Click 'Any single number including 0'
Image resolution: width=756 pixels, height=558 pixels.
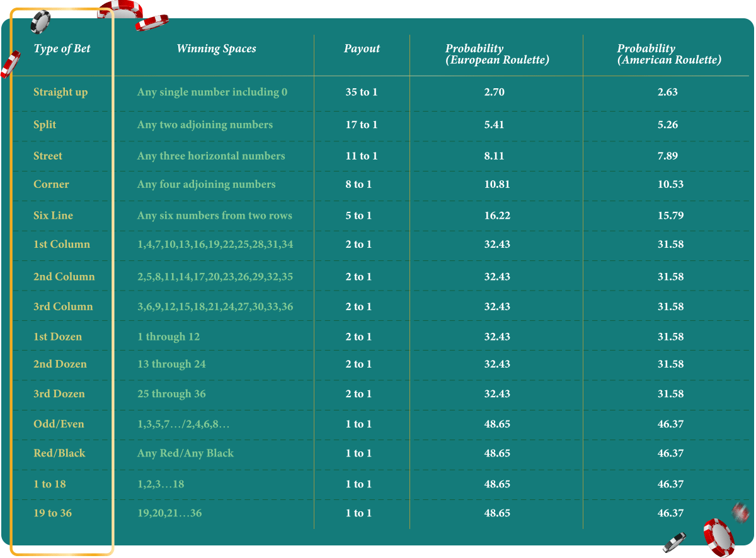(x=212, y=92)
